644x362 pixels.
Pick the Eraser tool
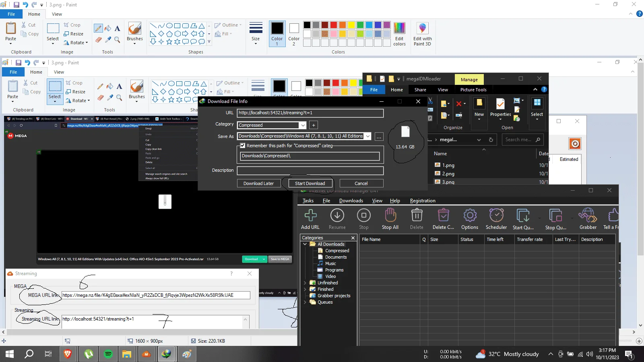click(x=98, y=39)
